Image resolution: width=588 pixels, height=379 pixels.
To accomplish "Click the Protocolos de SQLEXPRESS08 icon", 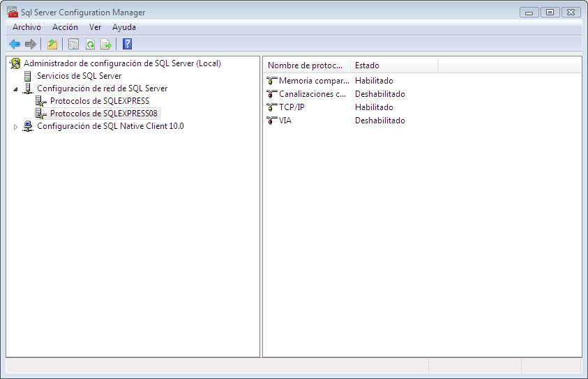I will pos(41,114).
